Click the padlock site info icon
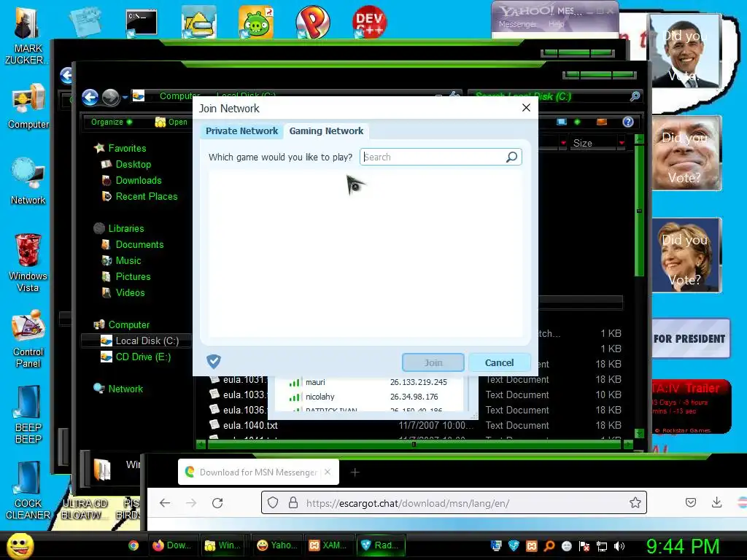The image size is (747, 560). pyautogui.click(x=293, y=503)
